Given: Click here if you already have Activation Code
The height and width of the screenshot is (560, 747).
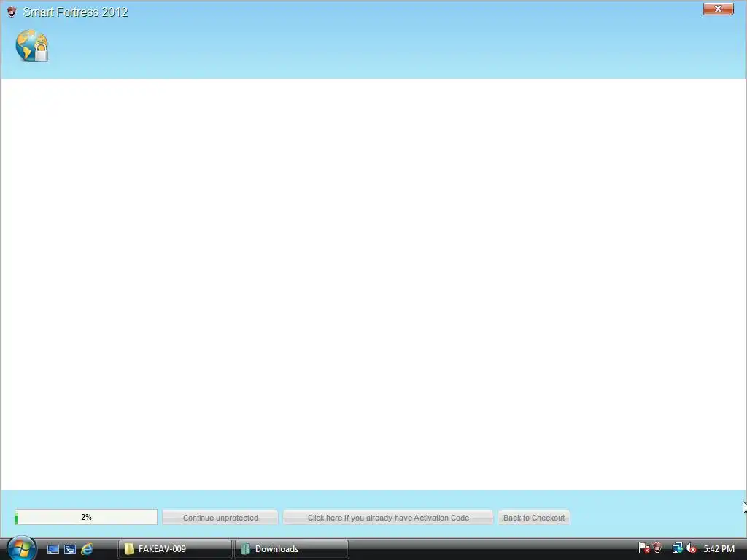Looking at the screenshot, I should point(388,518).
